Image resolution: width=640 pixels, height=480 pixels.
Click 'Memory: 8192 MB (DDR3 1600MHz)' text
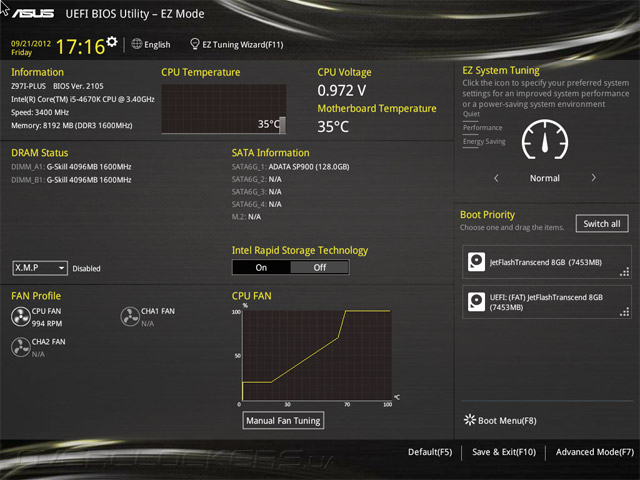[72, 125]
